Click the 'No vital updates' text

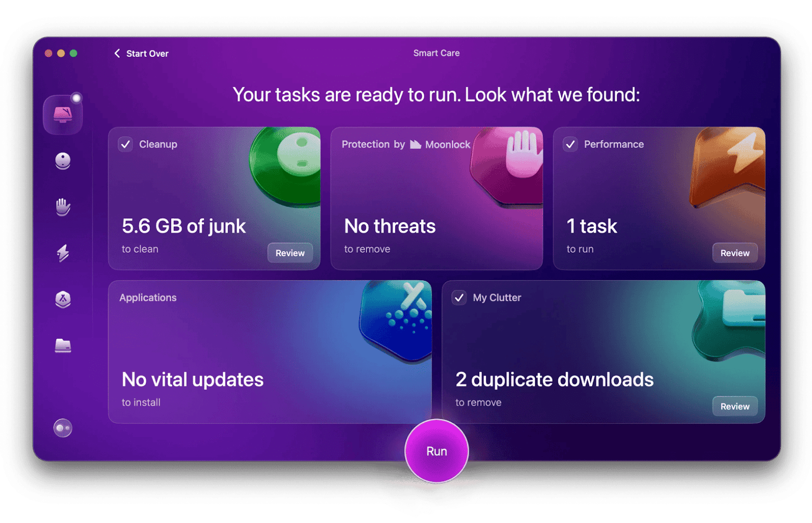[193, 380]
